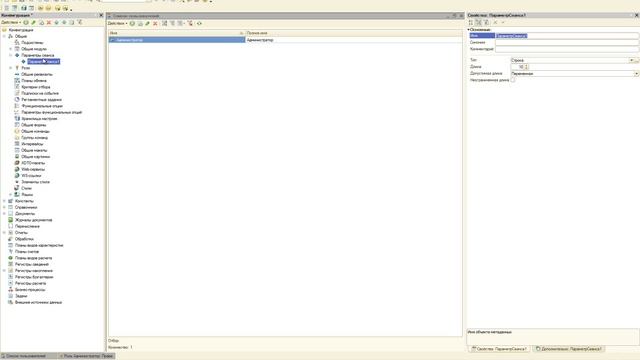Select Критерии отбора tree item
The width and height of the screenshot is (640, 360).
click(36, 87)
